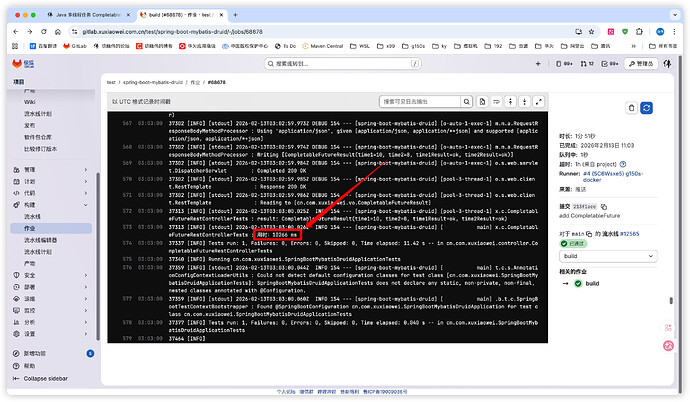Show more bookmarks with double chevron
This screenshot has width=690, height=402.
(x=634, y=46)
